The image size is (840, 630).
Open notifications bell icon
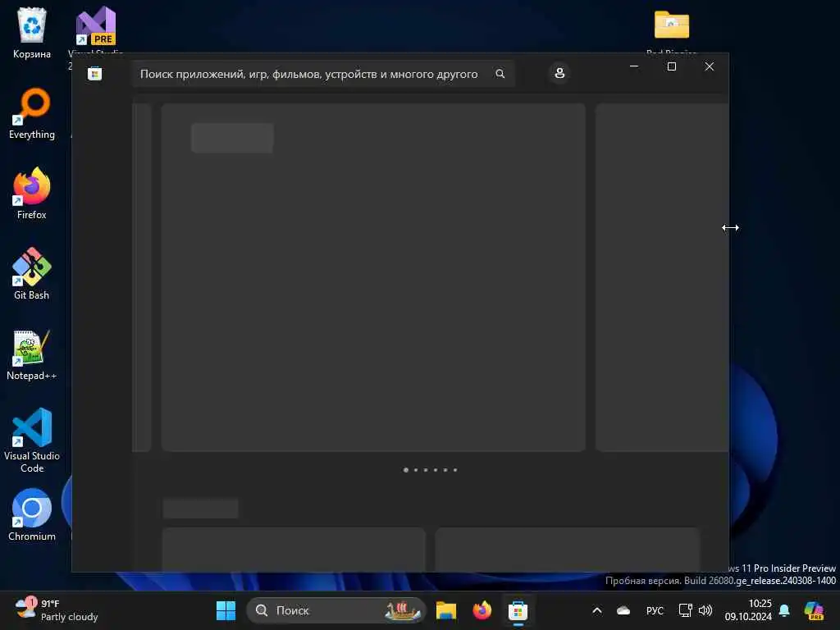784,610
